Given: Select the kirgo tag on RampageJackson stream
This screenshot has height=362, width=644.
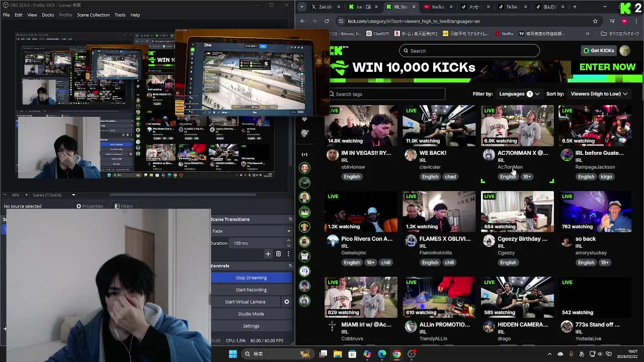Looking at the screenshot, I should click(606, 177).
